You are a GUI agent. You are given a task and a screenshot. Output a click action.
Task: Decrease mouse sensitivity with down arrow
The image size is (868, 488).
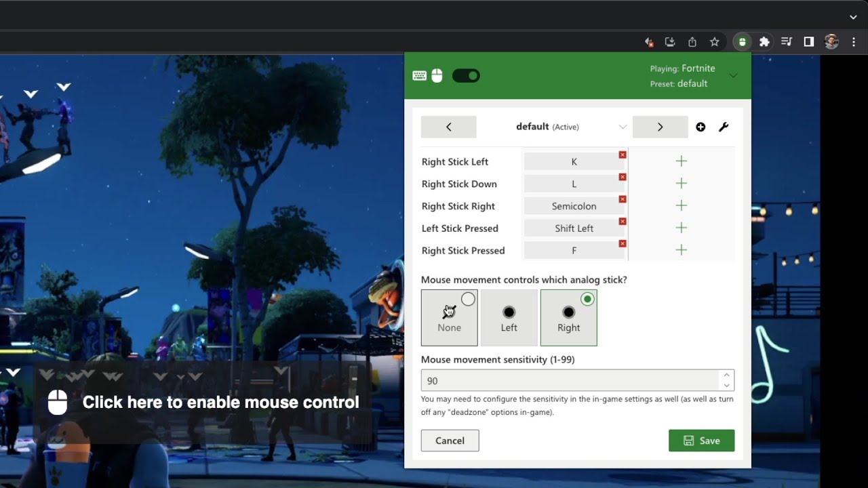726,386
